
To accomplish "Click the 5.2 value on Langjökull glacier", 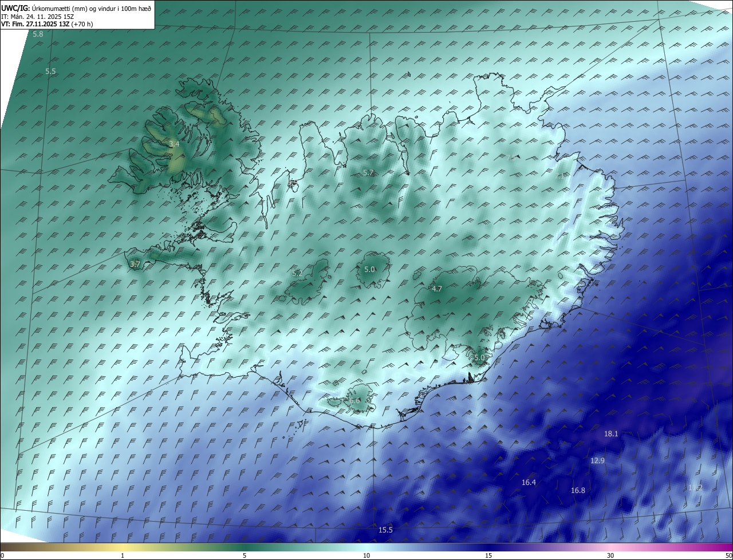I will pos(297,274).
